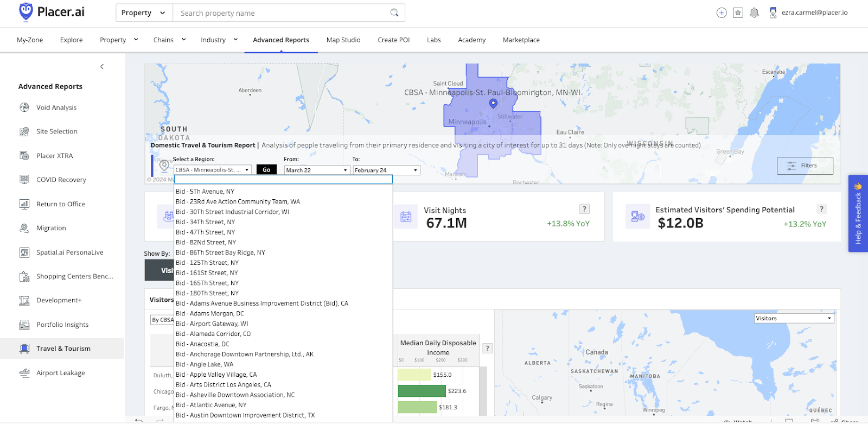Click the search property name field
Viewport: 868px width, 424px height.
tap(281, 13)
